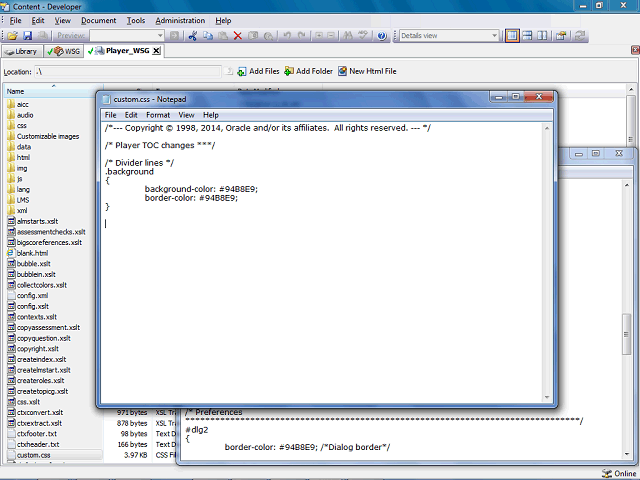This screenshot has height=480, width=640.
Task: Click the Preview go arrow icon
Action: (x=175, y=36)
